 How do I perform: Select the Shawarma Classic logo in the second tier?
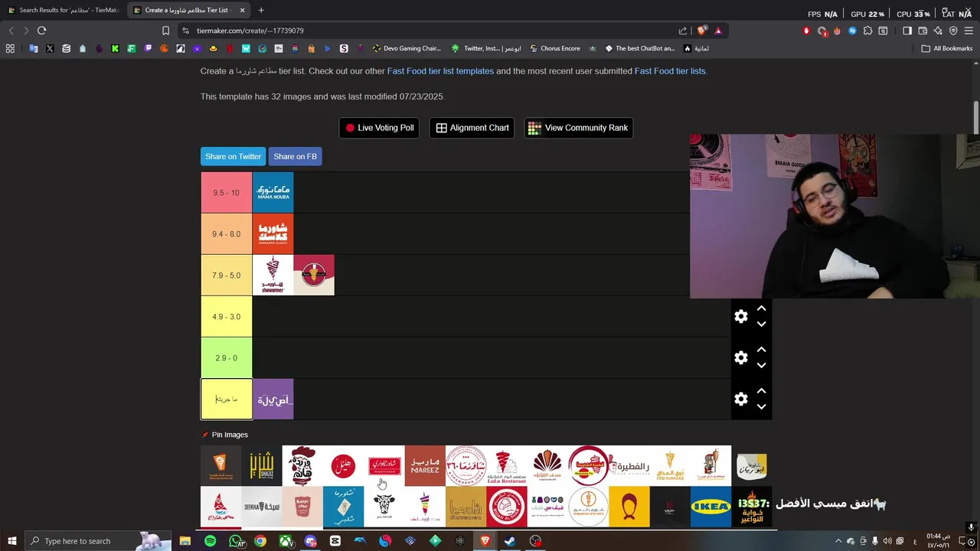pyautogui.click(x=273, y=233)
